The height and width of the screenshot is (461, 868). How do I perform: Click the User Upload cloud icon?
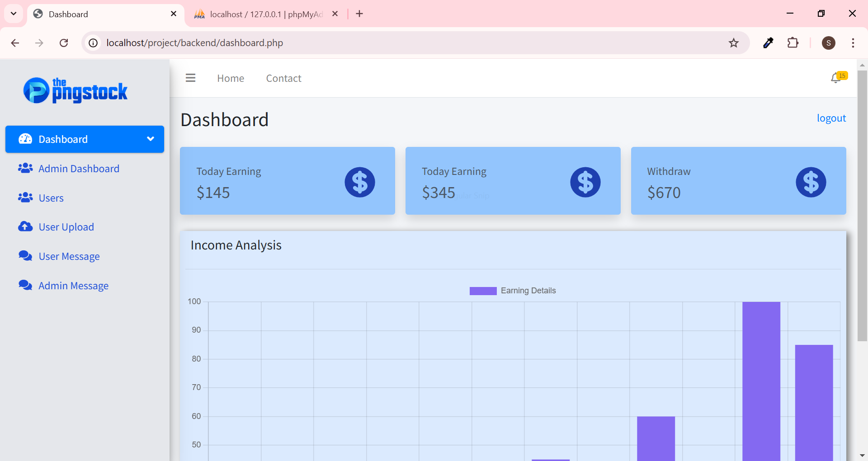[25, 226]
